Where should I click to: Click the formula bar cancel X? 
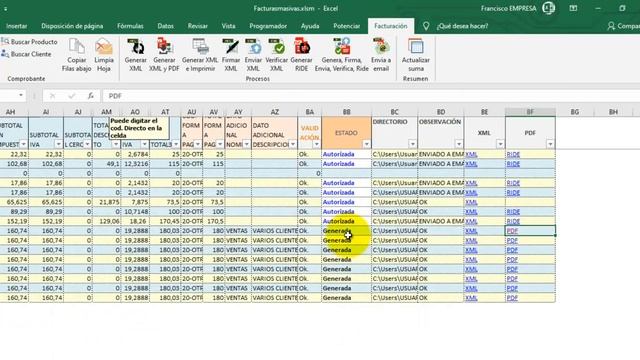(52, 96)
